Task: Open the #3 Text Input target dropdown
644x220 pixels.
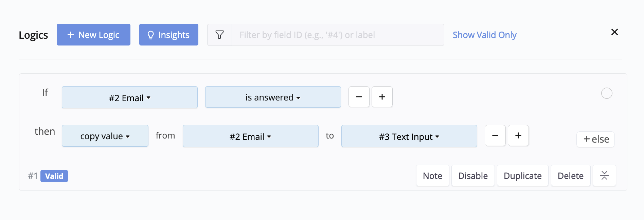Action: pyautogui.click(x=409, y=136)
